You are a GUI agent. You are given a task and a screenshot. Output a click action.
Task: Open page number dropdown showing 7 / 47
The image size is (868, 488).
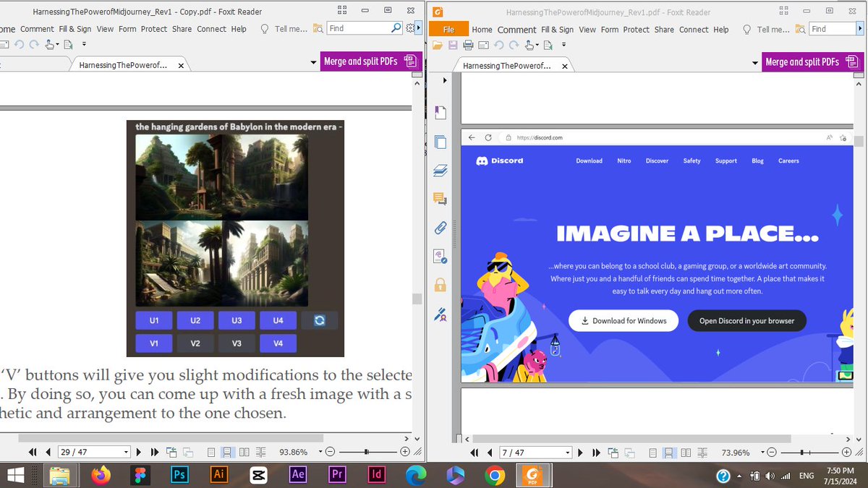click(568, 453)
